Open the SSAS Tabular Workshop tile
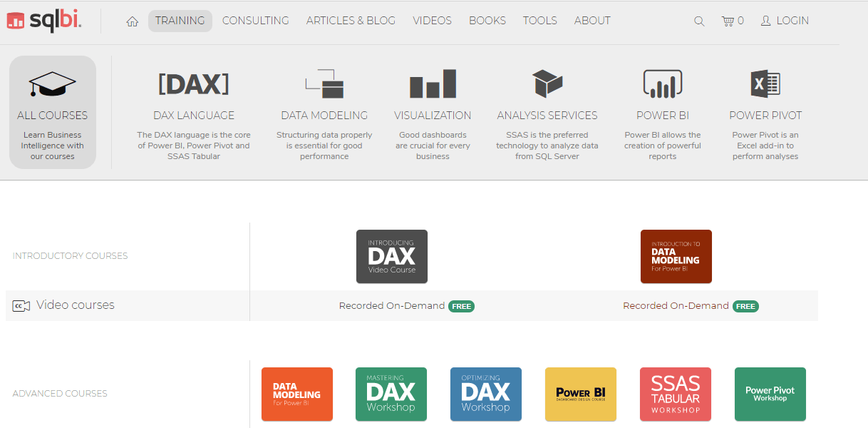Image resolution: width=868 pixels, height=428 pixels. tap(676, 394)
